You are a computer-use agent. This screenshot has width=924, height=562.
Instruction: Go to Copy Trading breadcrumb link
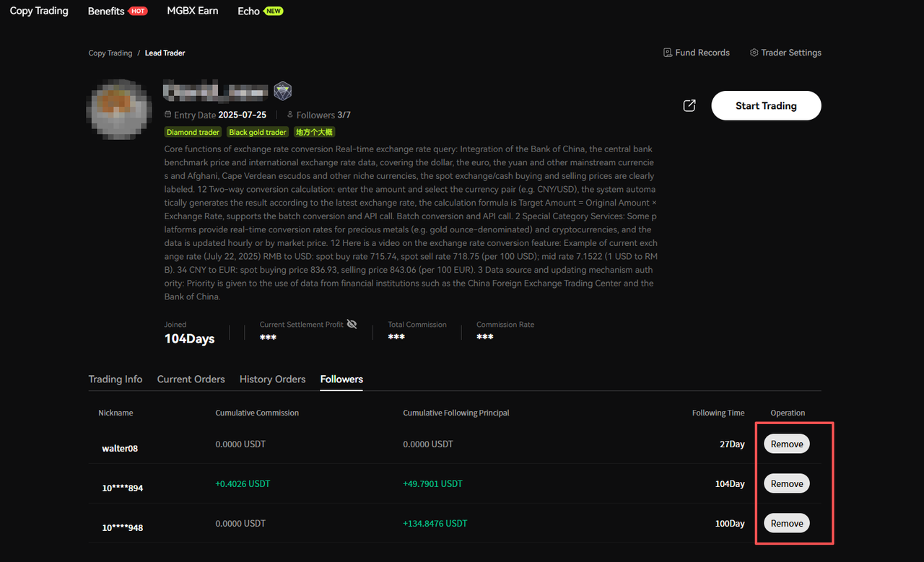coord(110,53)
